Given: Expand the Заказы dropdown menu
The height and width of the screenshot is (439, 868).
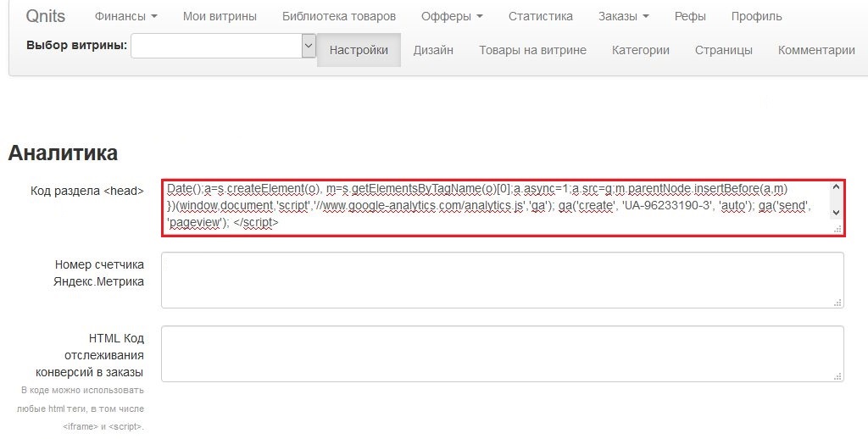Looking at the screenshot, I should click(x=623, y=17).
